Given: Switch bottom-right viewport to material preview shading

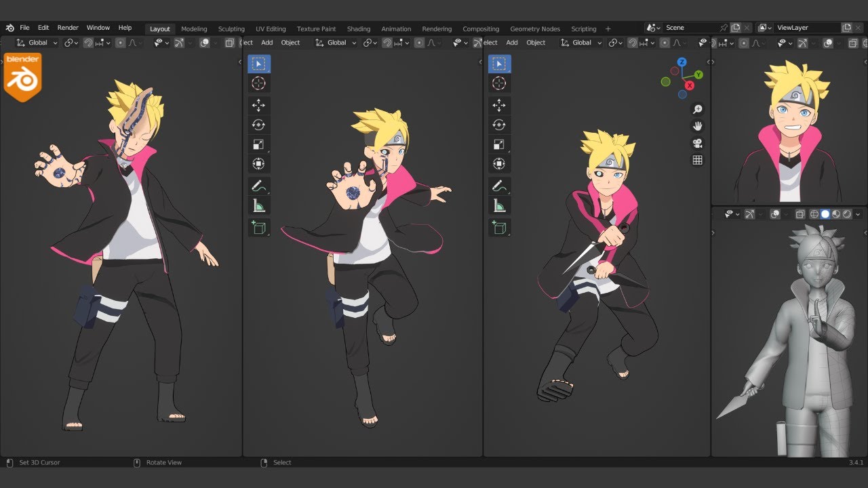Looking at the screenshot, I should coord(835,214).
